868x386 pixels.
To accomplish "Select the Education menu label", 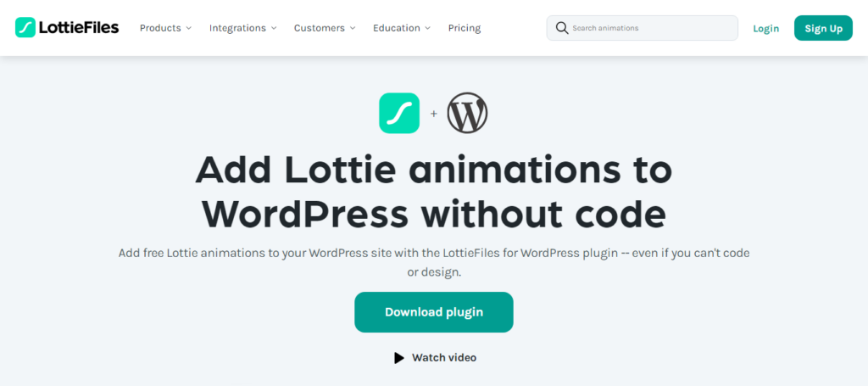I will pos(396,28).
